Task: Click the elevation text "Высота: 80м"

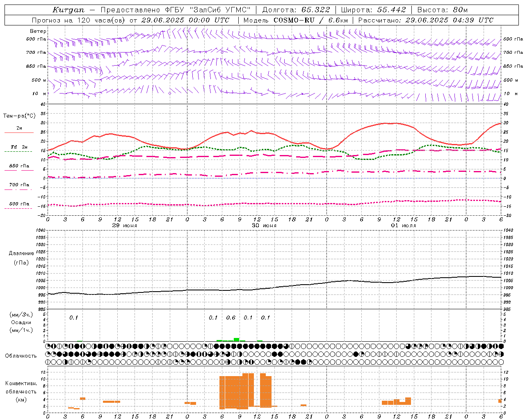Action: point(443,10)
